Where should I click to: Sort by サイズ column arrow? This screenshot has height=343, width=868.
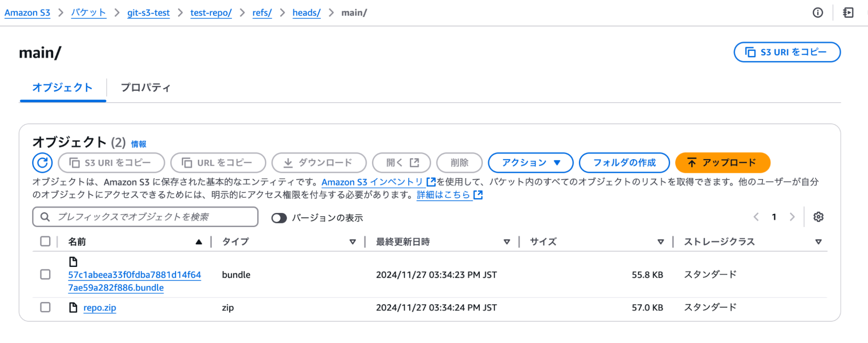click(x=660, y=242)
